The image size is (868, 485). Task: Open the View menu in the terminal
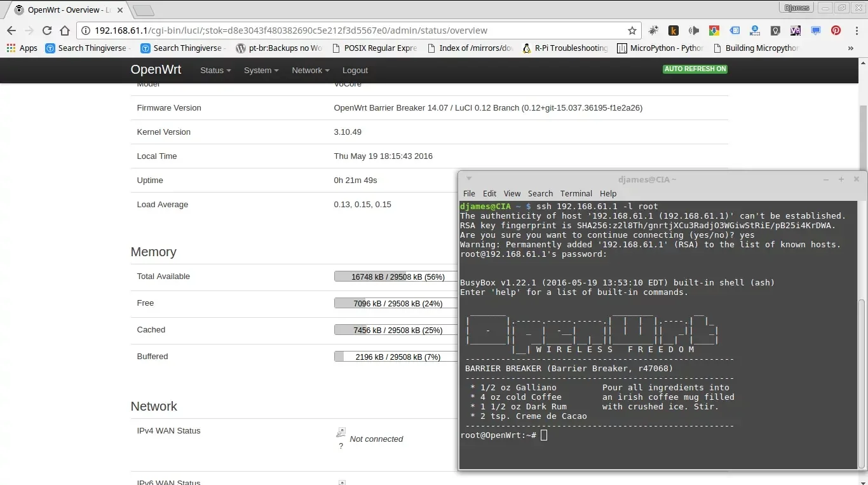pyautogui.click(x=512, y=193)
